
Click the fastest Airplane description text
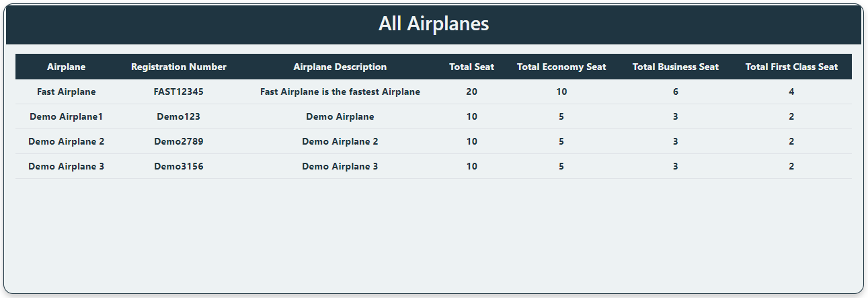coord(340,91)
